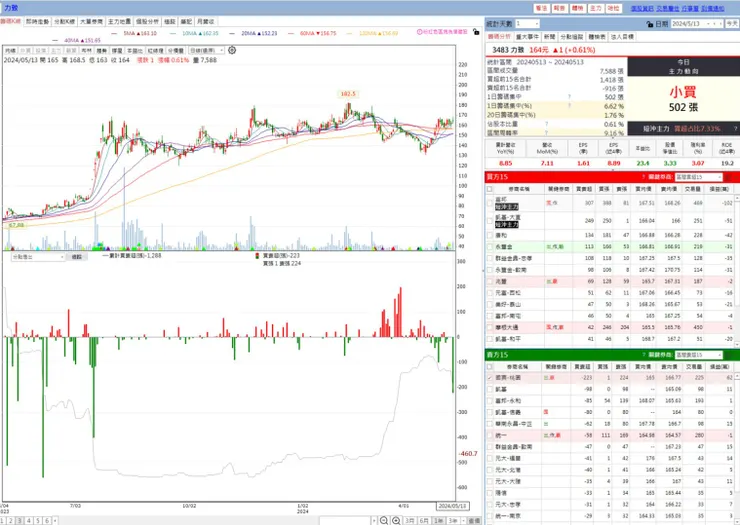Select the 1年 range button
740x525 pixels.
(438, 520)
